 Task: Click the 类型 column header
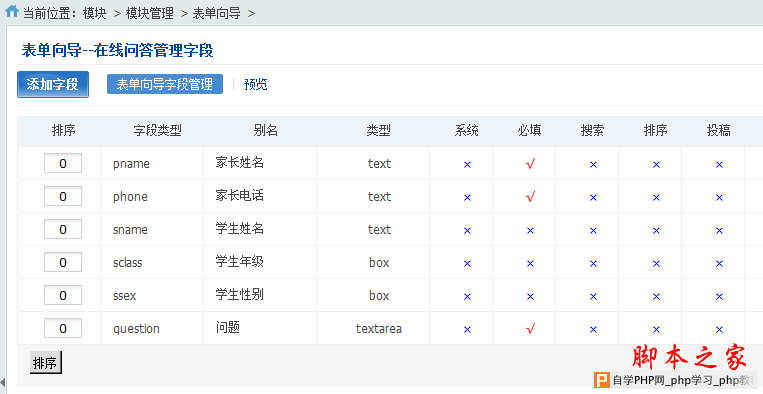tap(379, 130)
